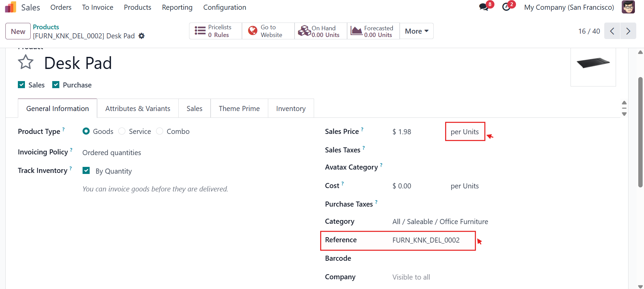Click the user avatar in top bar
The image size is (644, 289).
(x=628, y=7)
